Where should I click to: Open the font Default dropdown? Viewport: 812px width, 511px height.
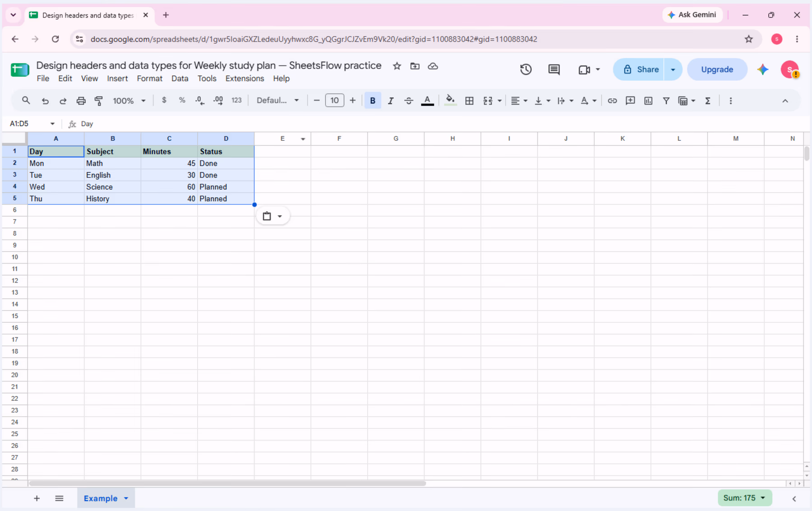point(277,100)
